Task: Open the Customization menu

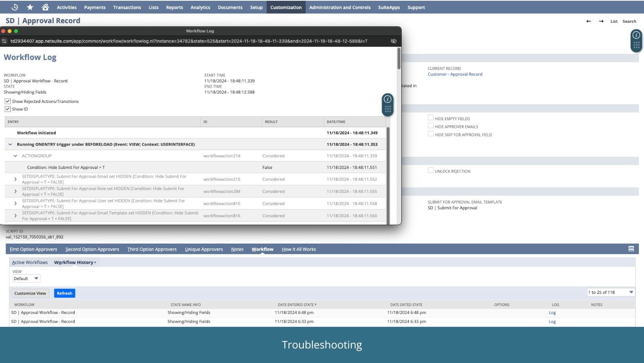Action: (x=286, y=7)
